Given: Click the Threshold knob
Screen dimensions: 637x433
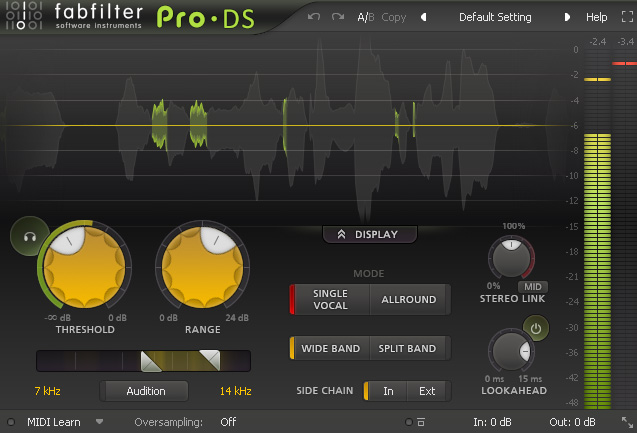Looking at the screenshot, I should coord(84,267).
